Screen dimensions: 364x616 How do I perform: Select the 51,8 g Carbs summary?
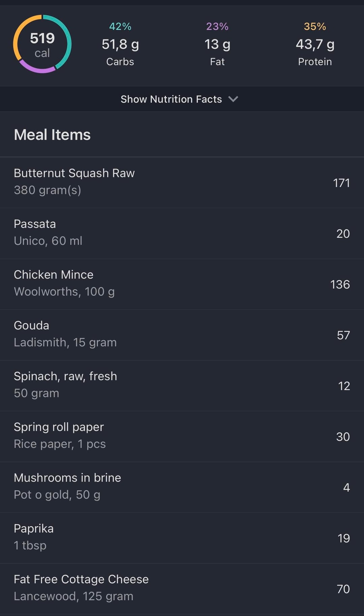[x=120, y=44]
